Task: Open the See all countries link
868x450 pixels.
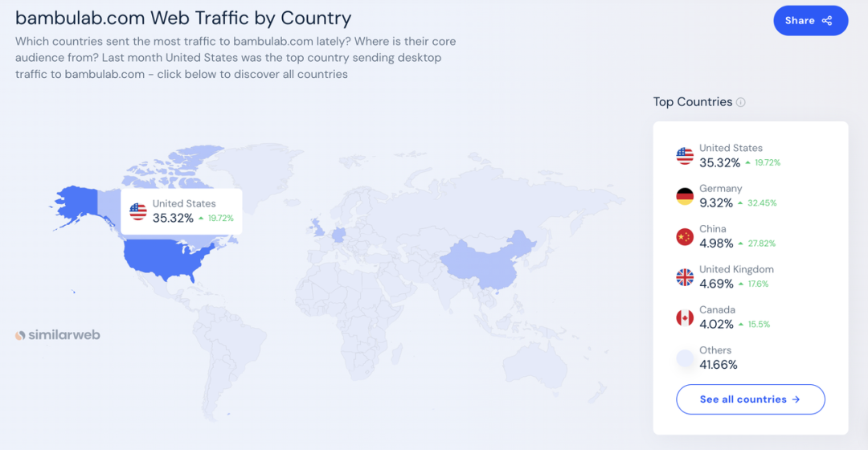Action: point(750,399)
